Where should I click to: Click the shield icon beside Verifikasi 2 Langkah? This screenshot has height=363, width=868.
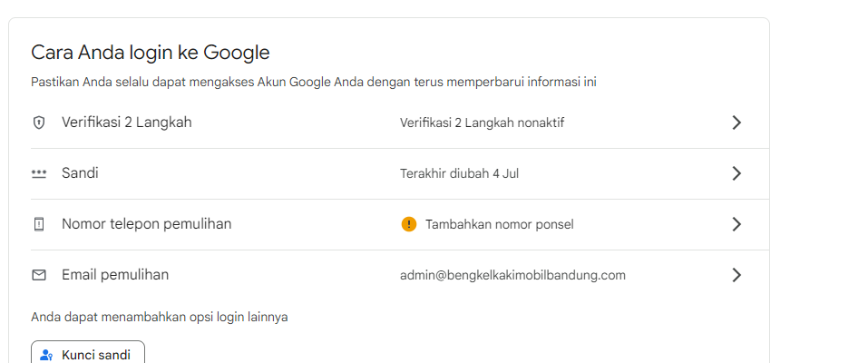39,123
